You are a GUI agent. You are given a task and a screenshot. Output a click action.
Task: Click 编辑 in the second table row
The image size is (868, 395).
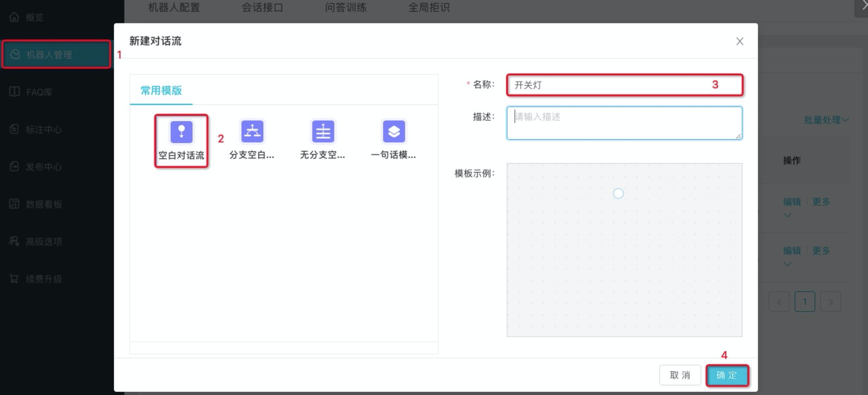pyautogui.click(x=792, y=250)
